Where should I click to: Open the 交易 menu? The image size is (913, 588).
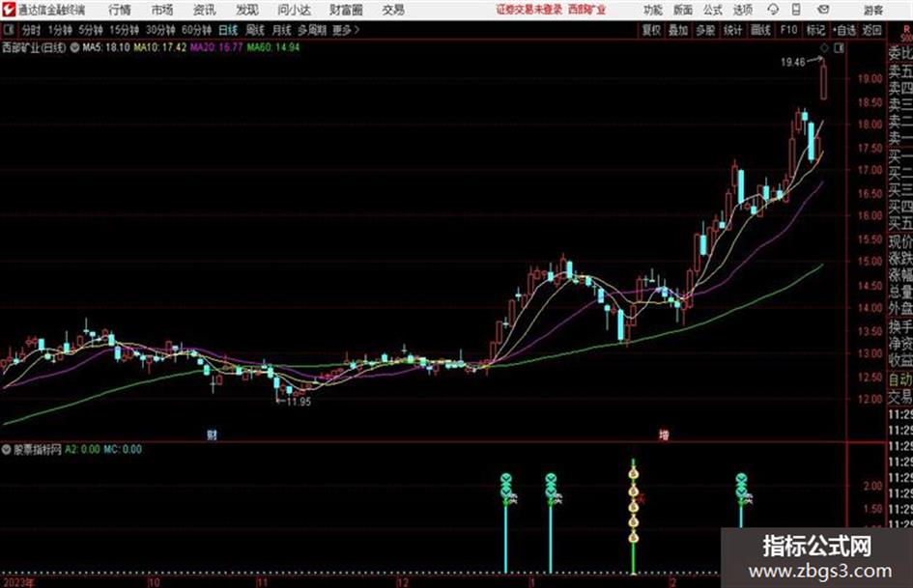coord(393,10)
